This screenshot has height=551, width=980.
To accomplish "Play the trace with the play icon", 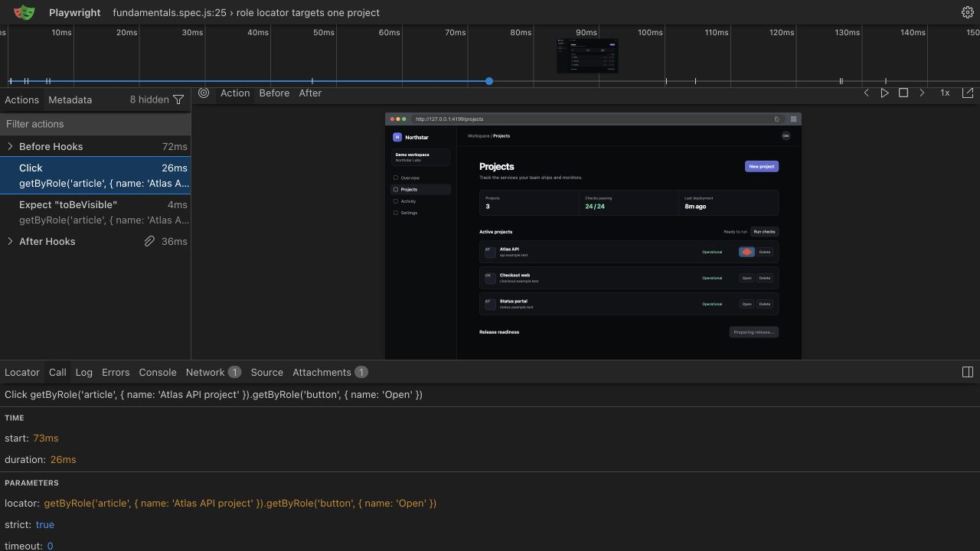I will [884, 93].
